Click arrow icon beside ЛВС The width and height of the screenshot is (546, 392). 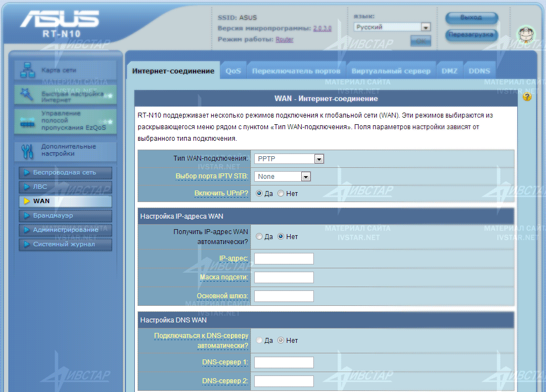(26, 187)
